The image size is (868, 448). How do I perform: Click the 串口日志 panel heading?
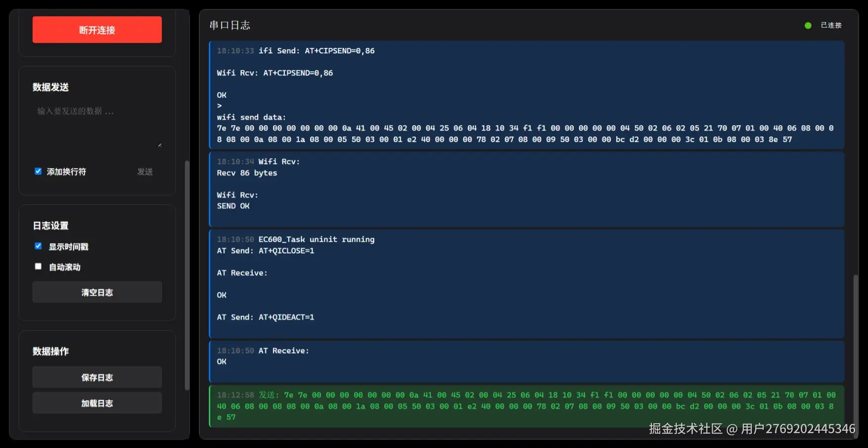pyautogui.click(x=230, y=25)
